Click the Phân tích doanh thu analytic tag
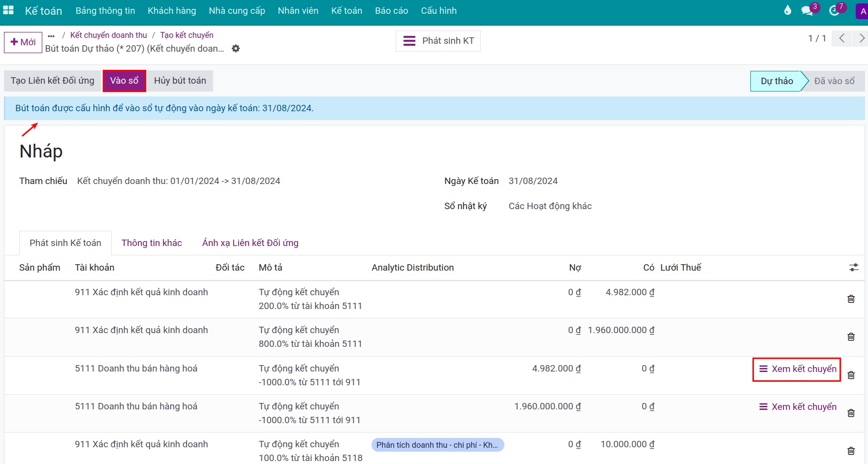This screenshot has height=464, width=868. [x=437, y=445]
